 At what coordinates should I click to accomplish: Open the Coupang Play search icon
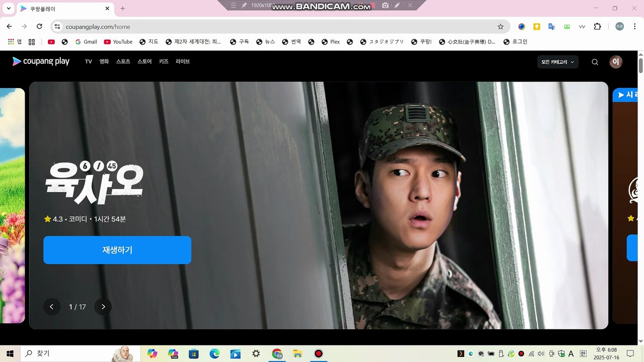595,62
